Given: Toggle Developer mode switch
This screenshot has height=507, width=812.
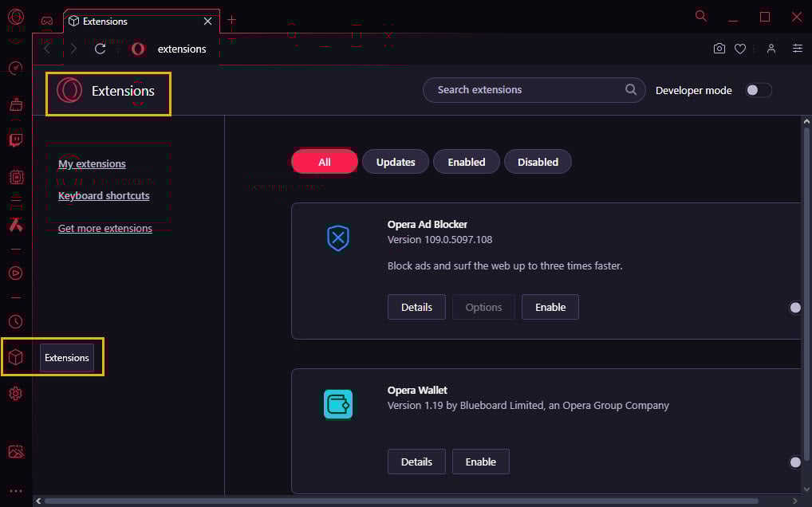Looking at the screenshot, I should pyautogui.click(x=758, y=90).
